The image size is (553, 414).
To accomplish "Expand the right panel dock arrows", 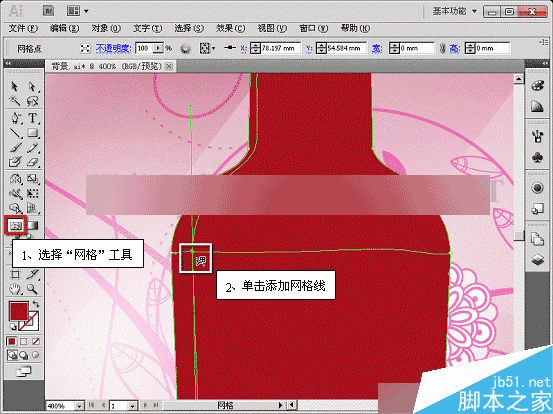I will pos(545,64).
